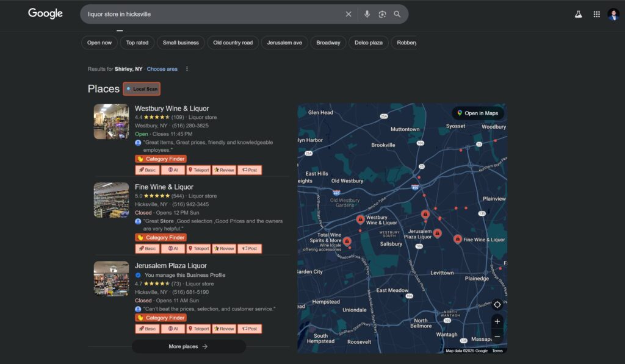Open the Google apps grid
This screenshot has width=625, height=364.
pyautogui.click(x=596, y=14)
